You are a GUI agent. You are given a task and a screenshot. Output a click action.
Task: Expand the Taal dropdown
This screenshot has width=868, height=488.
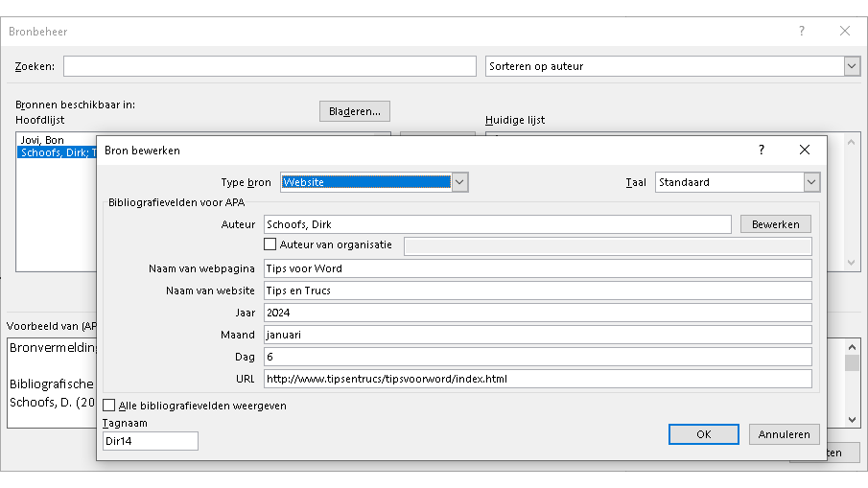(811, 182)
